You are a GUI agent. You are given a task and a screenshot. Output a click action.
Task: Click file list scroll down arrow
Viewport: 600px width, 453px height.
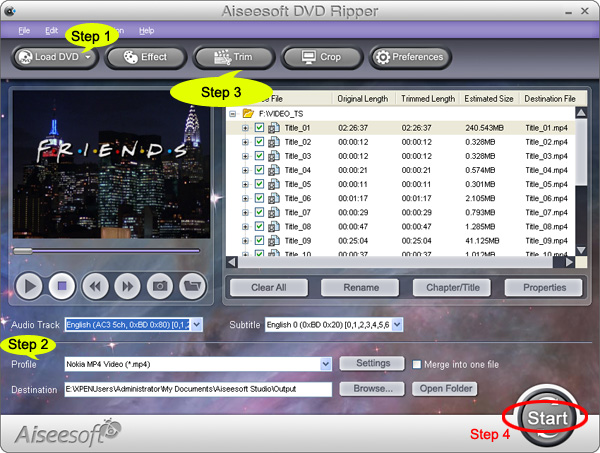[x=581, y=250]
